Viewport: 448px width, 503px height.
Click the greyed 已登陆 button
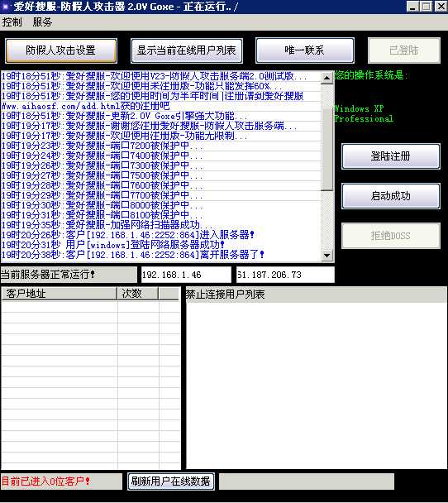[403, 50]
